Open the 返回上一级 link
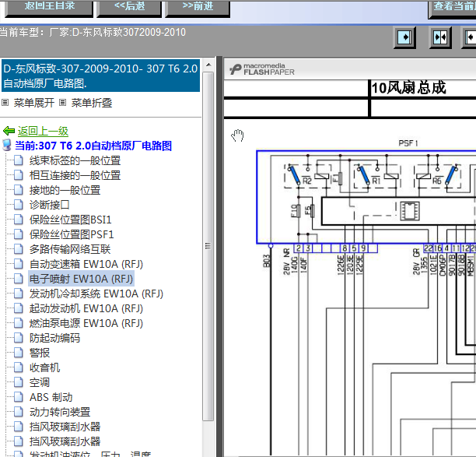Image resolution: width=476 pixels, height=457 pixels. (x=43, y=131)
